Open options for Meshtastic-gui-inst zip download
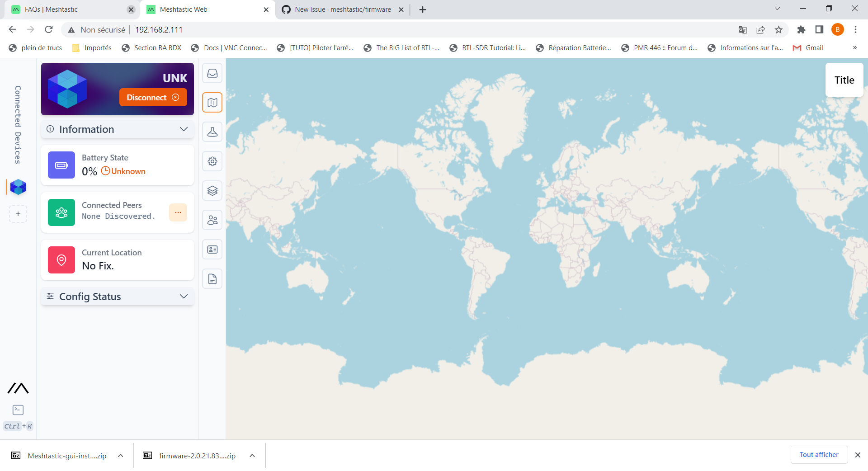The height and width of the screenshot is (471, 868). pyautogui.click(x=121, y=456)
